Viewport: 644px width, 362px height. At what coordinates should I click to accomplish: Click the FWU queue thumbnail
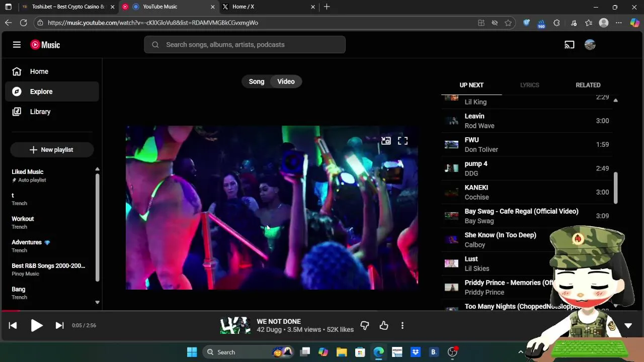point(451,144)
